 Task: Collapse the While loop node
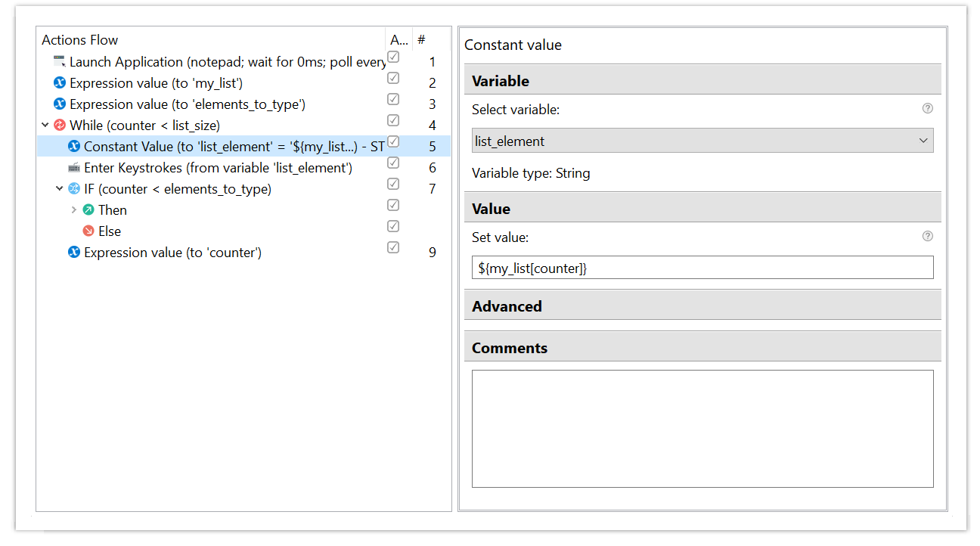coord(45,125)
